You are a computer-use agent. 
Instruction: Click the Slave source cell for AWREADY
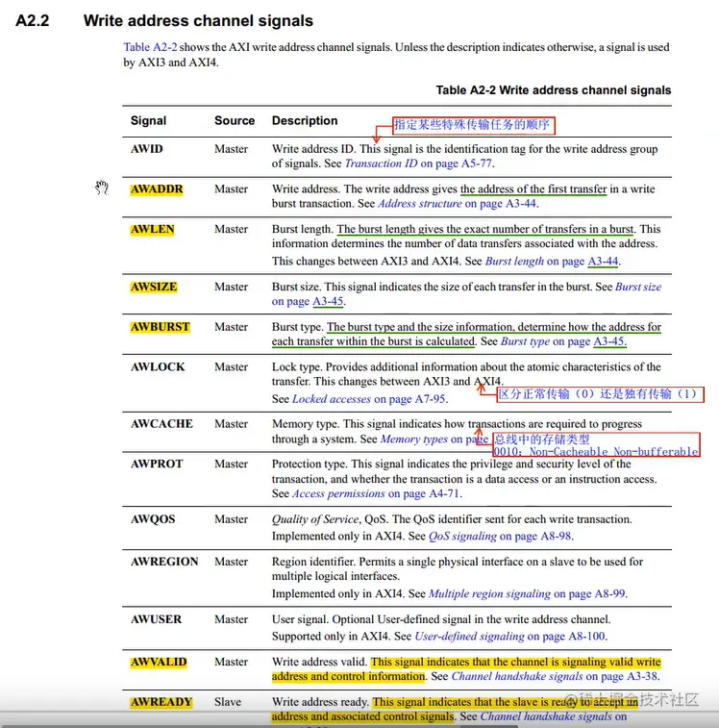coord(228,701)
